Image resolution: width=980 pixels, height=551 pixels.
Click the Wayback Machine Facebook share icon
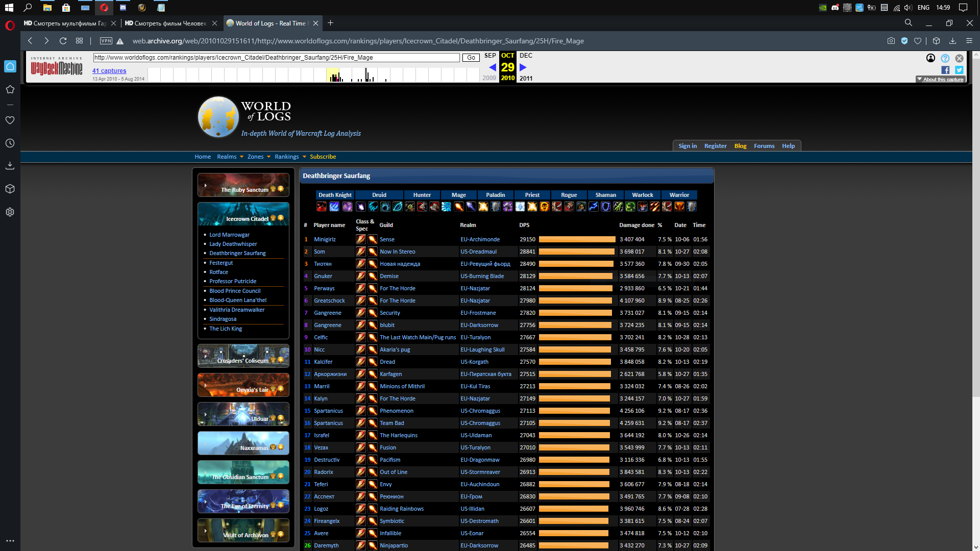tap(945, 70)
